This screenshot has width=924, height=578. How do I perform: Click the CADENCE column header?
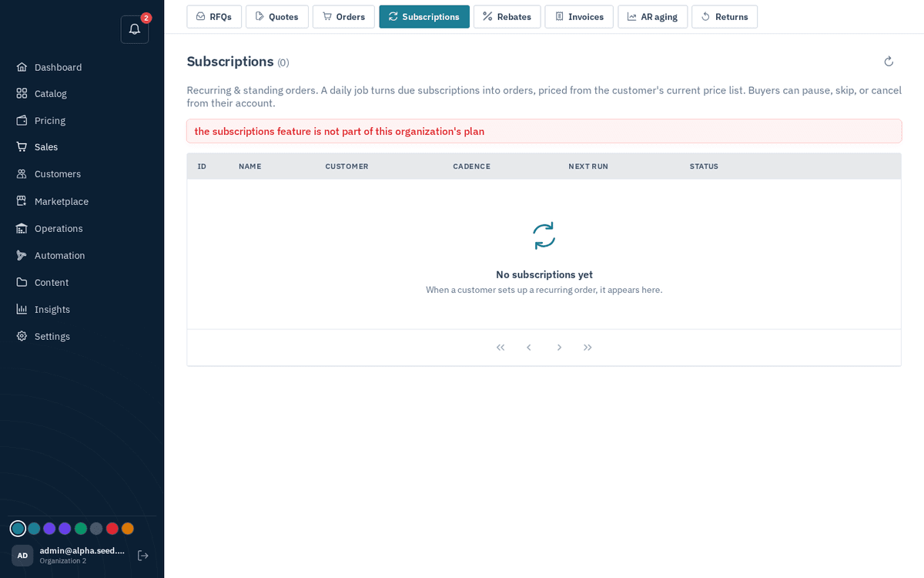(471, 166)
